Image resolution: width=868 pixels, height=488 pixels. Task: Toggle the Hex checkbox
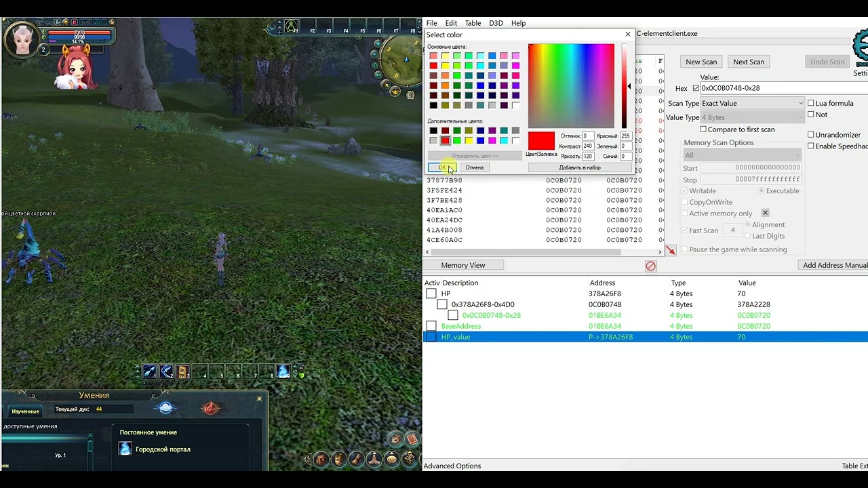point(696,88)
